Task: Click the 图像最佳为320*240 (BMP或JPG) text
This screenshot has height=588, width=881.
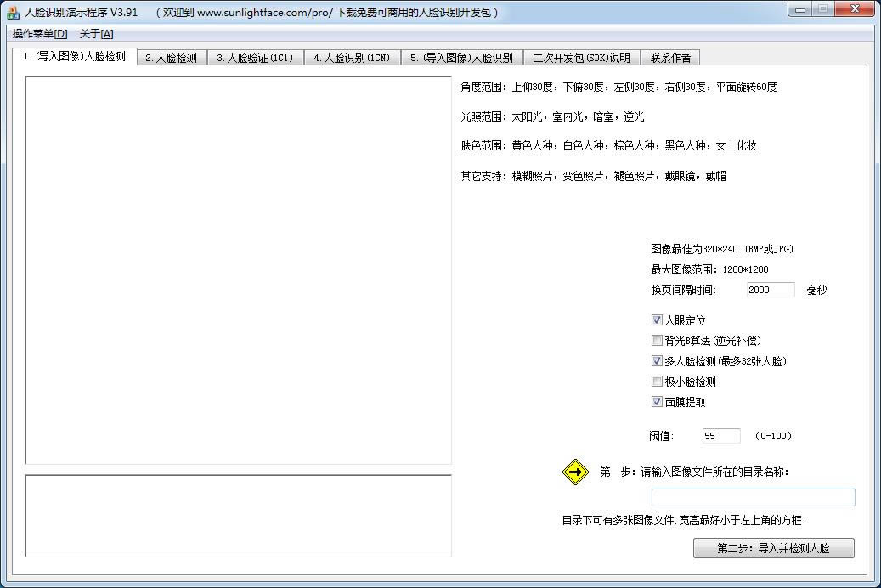Action: [x=722, y=249]
